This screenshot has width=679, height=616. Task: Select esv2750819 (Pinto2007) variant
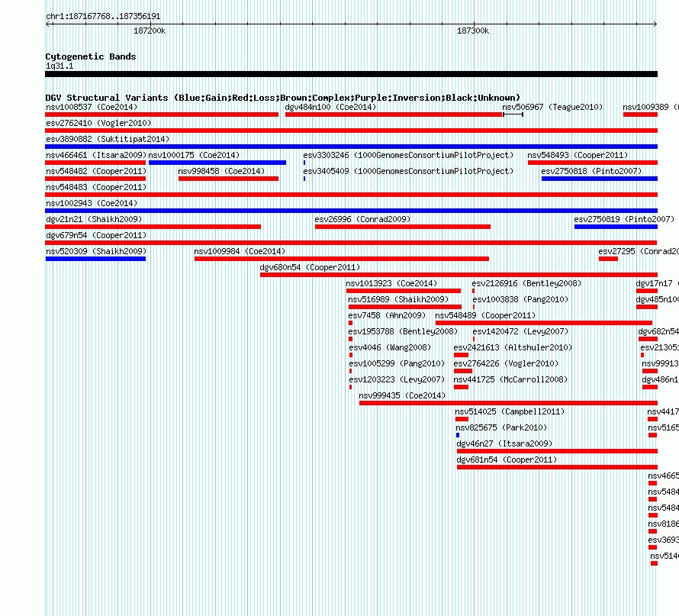[624, 219]
